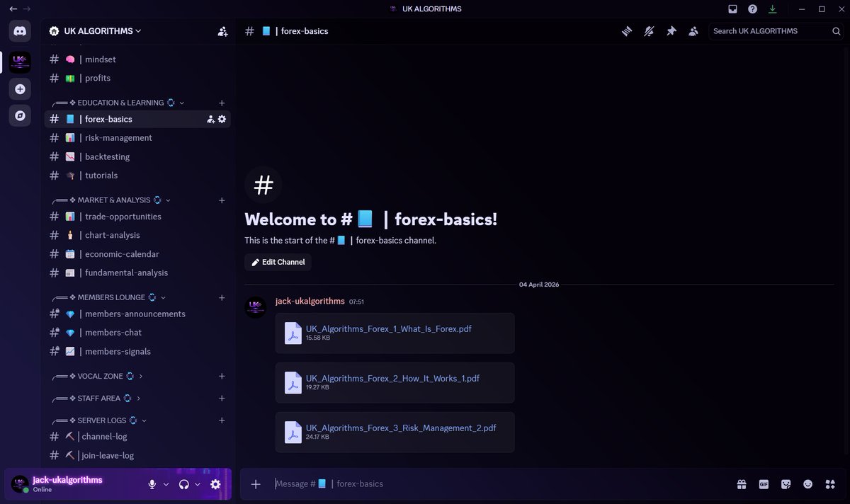Toggle headphones deafen in user panel
The image size is (850, 504).
[x=183, y=484]
